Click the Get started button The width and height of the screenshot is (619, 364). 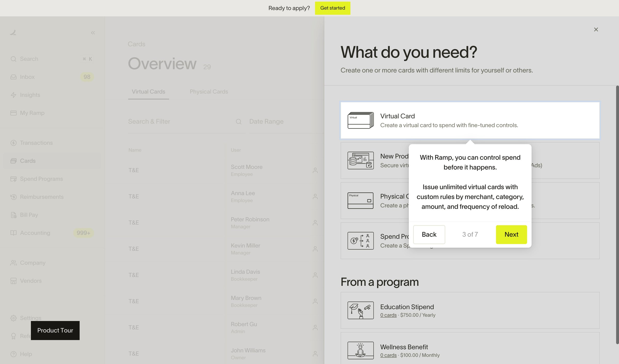click(x=332, y=8)
